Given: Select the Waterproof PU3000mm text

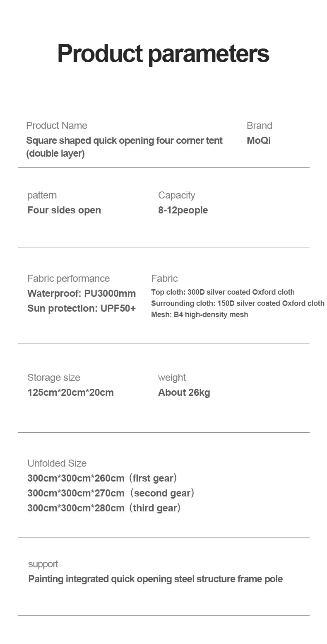Looking at the screenshot, I should point(82,293).
